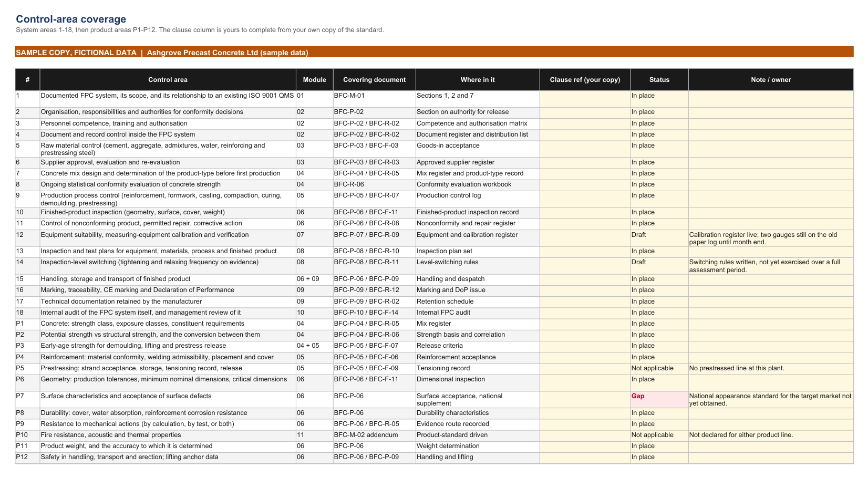Select the "Where in it" column header
The height and width of the screenshot is (478, 868).
478,80
